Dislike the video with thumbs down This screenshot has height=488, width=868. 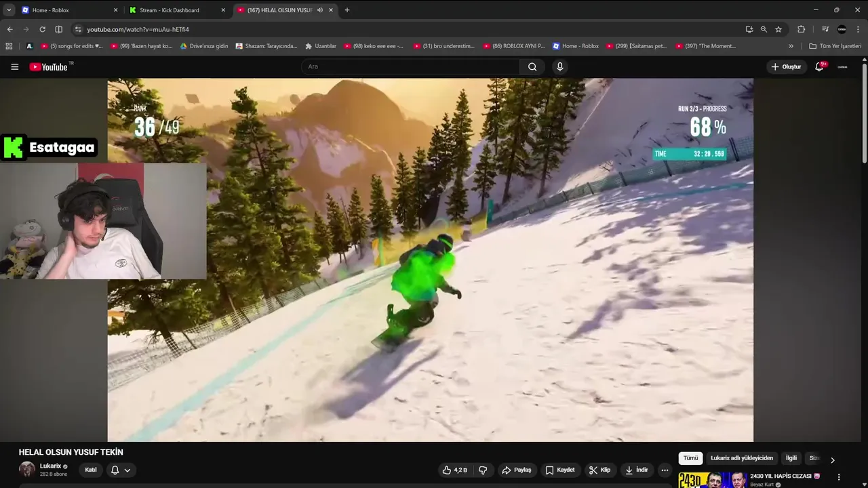(483, 470)
